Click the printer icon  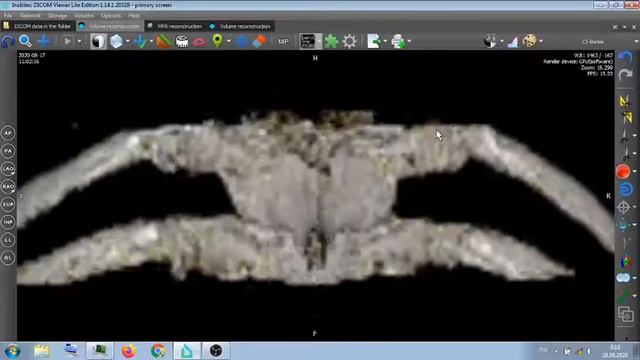(398, 41)
